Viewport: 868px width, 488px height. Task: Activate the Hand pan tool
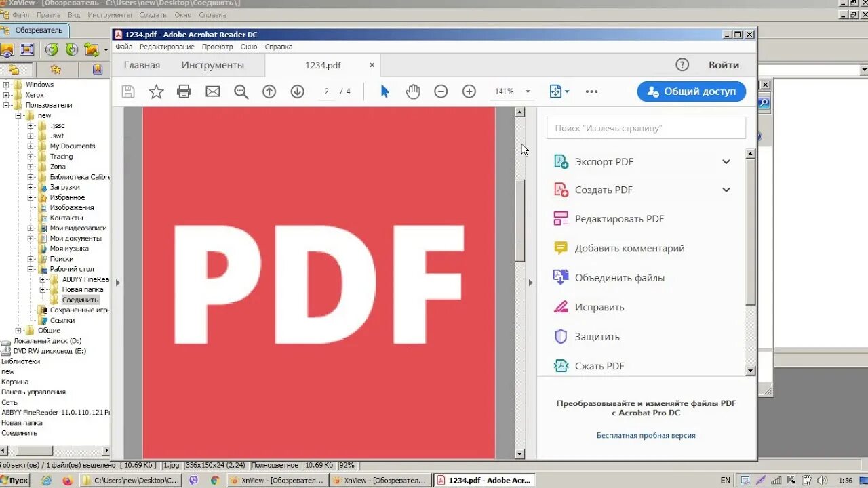pos(413,91)
